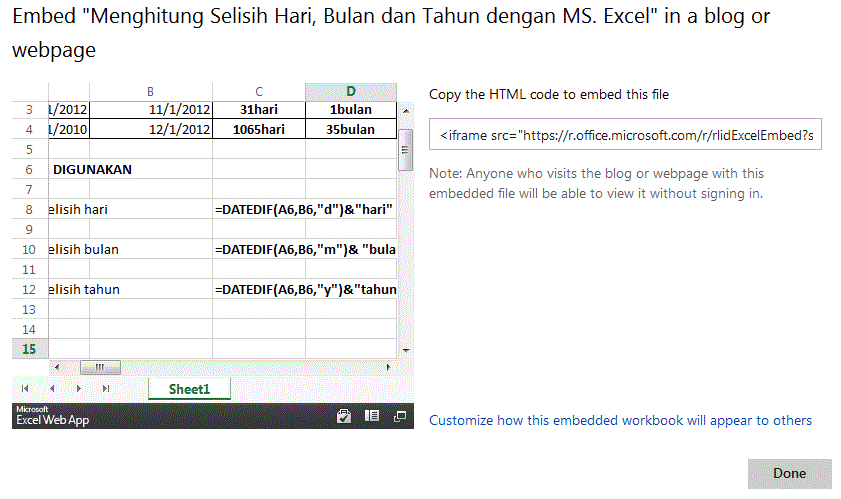Select row 10 header
841x499 pixels.
tap(29, 250)
